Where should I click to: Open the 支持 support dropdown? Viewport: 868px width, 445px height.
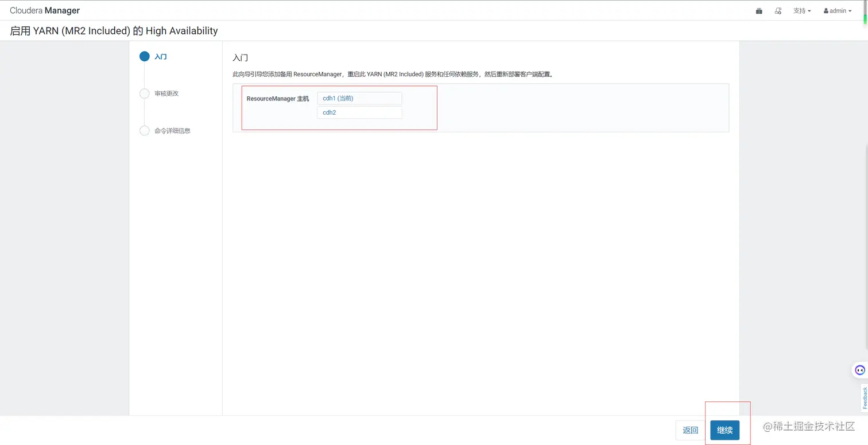(802, 11)
